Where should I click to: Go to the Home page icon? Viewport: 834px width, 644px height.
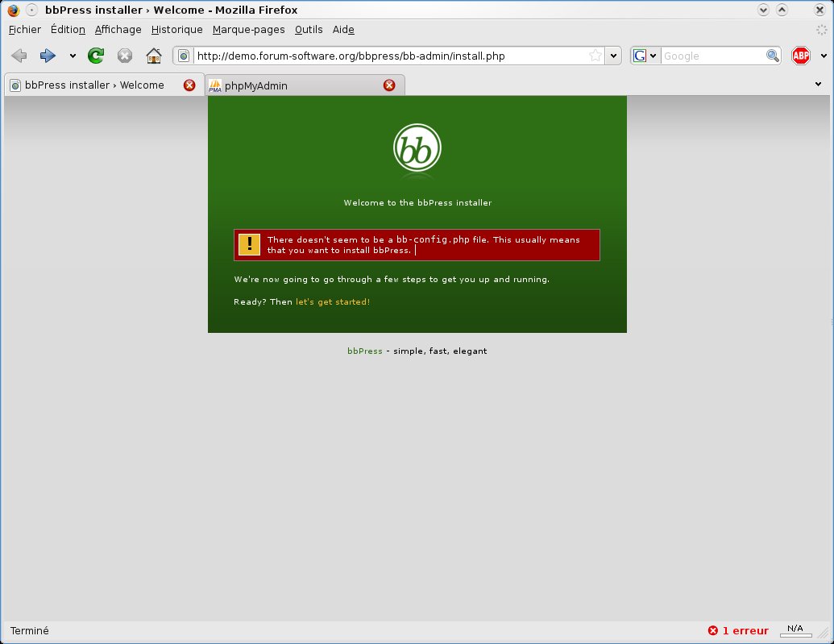pyautogui.click(x=154, y=56)
